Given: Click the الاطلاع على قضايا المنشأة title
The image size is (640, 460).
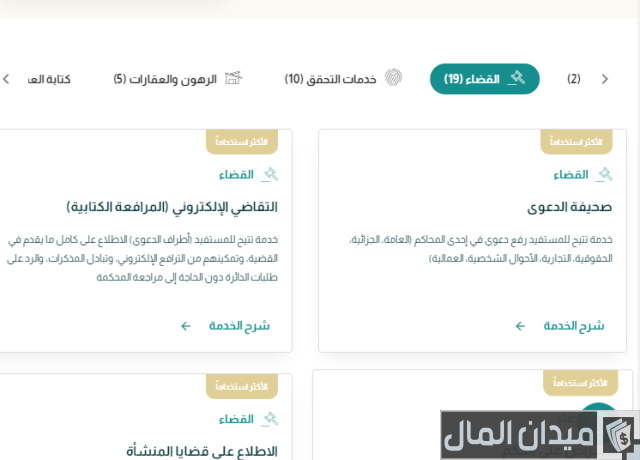Looking at the screenshot, I should (202, 451).
